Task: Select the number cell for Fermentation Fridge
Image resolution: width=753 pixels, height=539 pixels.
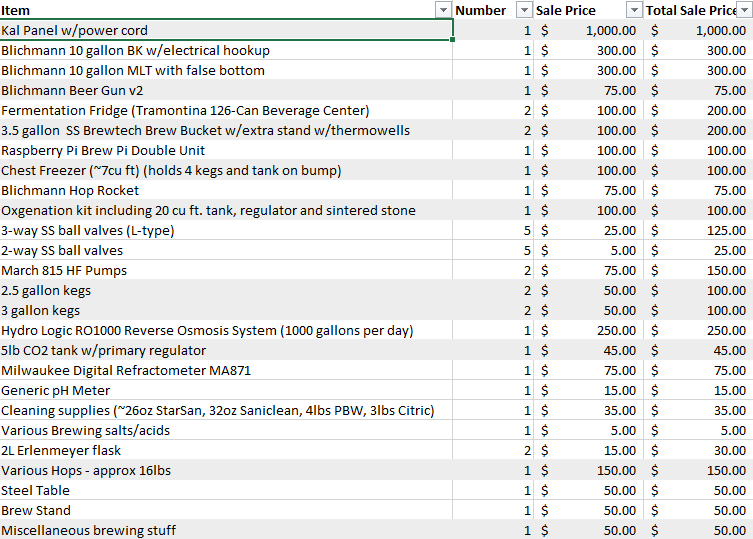Action: coord(493,110)
